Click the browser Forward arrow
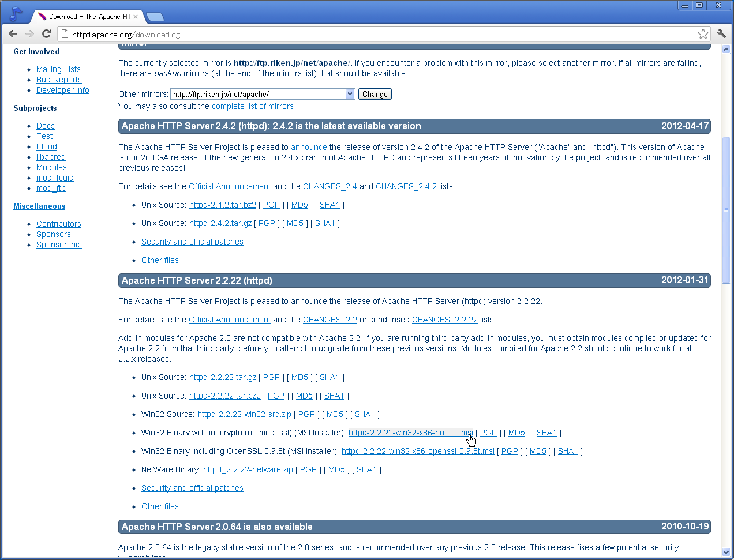Screen dimensions: 734x560 (x=30, y=34)
